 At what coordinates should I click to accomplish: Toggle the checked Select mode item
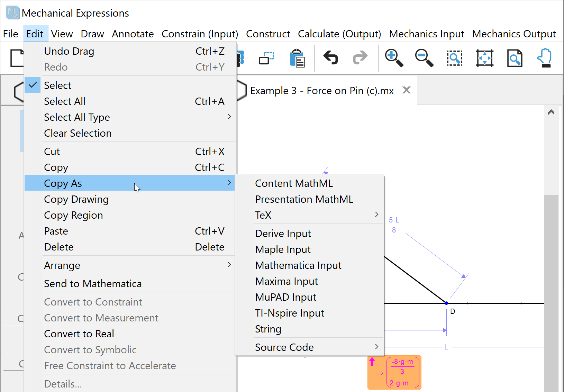coord(57,85)
